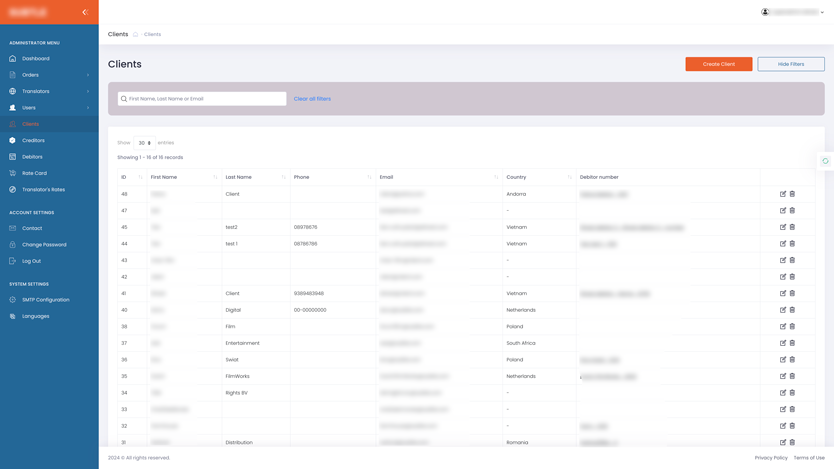Toggle filter panel with Hide Filters
The width and height of the screenshot is (834, 469).
tap(790, 64)
